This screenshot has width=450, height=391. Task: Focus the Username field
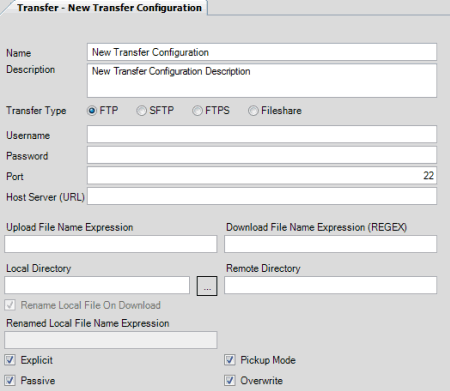click(262, 134)
